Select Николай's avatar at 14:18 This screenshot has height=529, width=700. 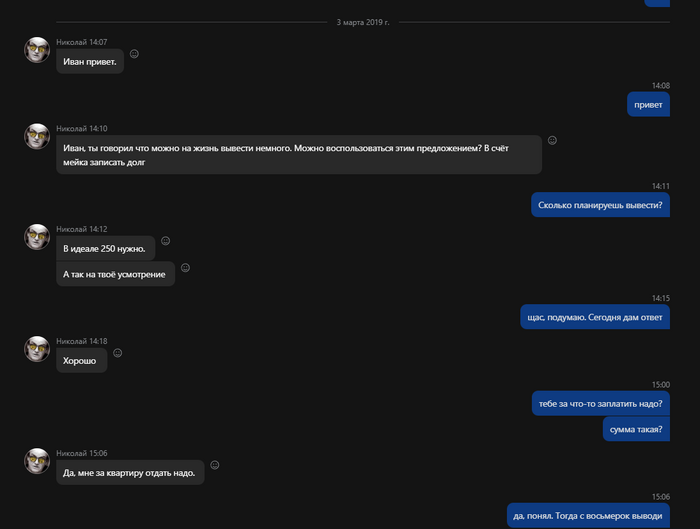coord(37,348)
